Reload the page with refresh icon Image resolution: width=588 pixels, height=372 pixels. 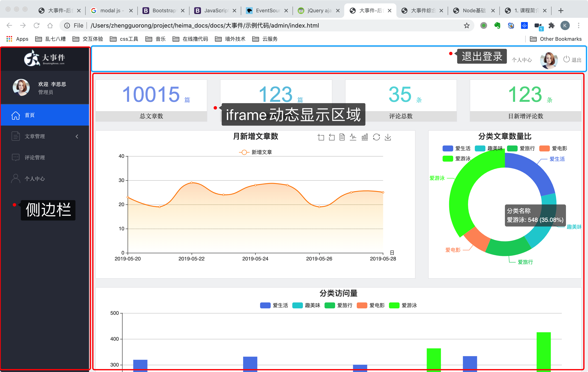37,25
